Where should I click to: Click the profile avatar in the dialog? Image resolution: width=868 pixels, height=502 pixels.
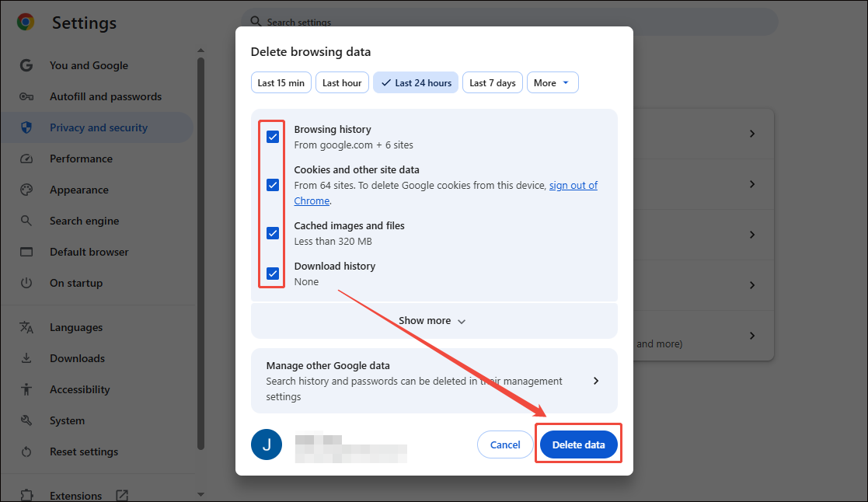267,444
